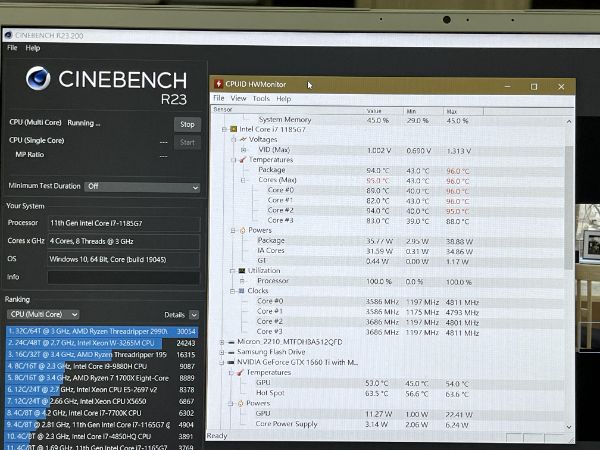Click the Clocks icon

click(x=241, y=291)
